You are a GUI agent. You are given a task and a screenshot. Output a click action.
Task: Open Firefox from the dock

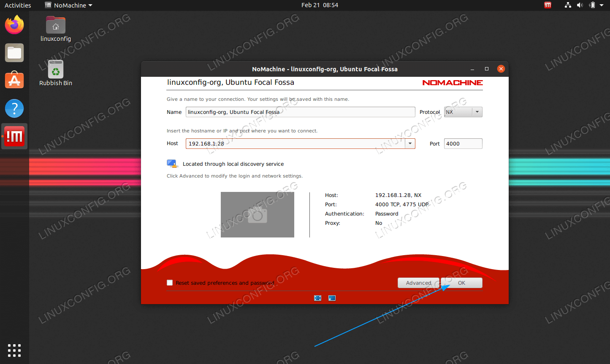click(x=14, y=24)
